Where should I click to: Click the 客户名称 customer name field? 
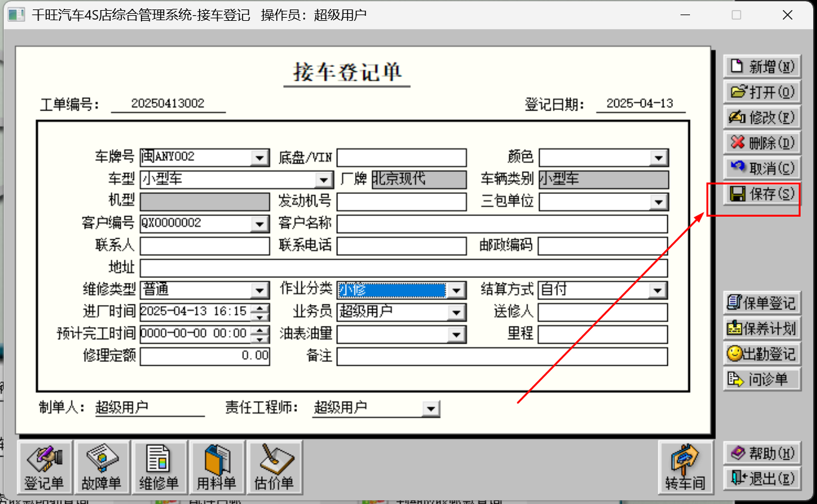(x=502, y=224)
